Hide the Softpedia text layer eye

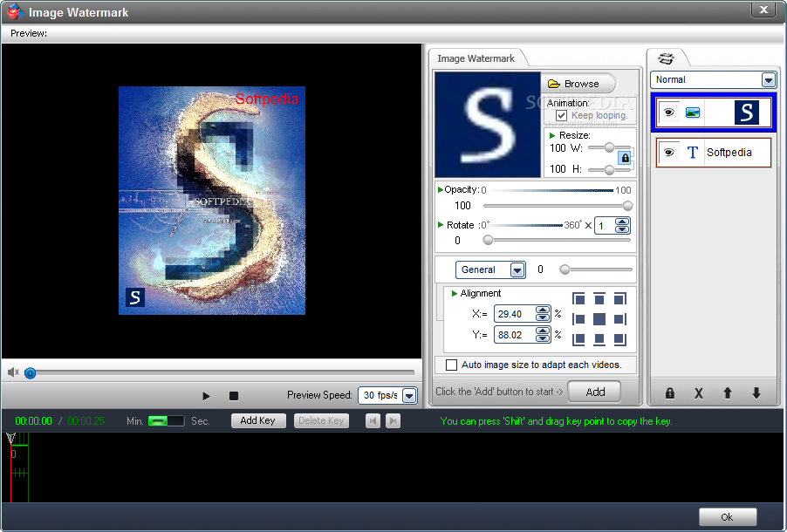(668, 152)
